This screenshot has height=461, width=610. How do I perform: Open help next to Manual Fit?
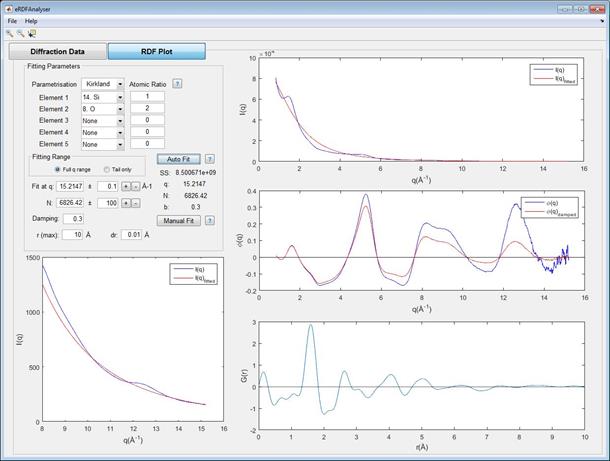click(209, 221)
